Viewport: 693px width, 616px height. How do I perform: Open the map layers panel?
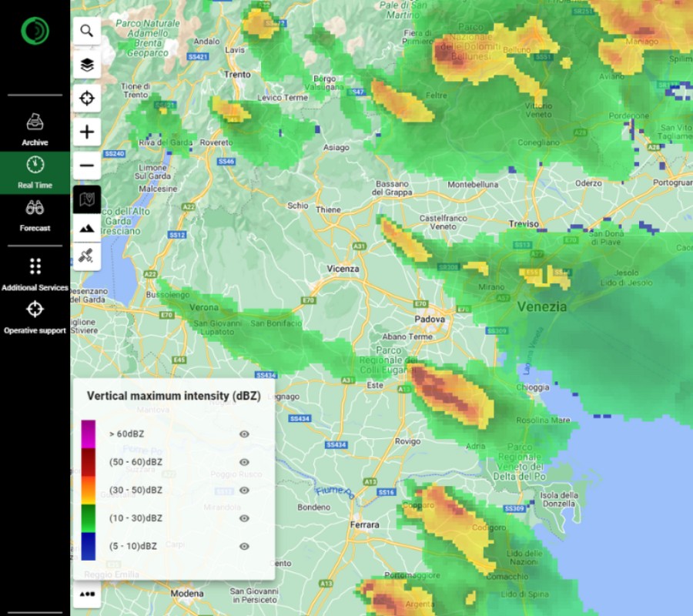pyautogui.click(x=86, y=65)
